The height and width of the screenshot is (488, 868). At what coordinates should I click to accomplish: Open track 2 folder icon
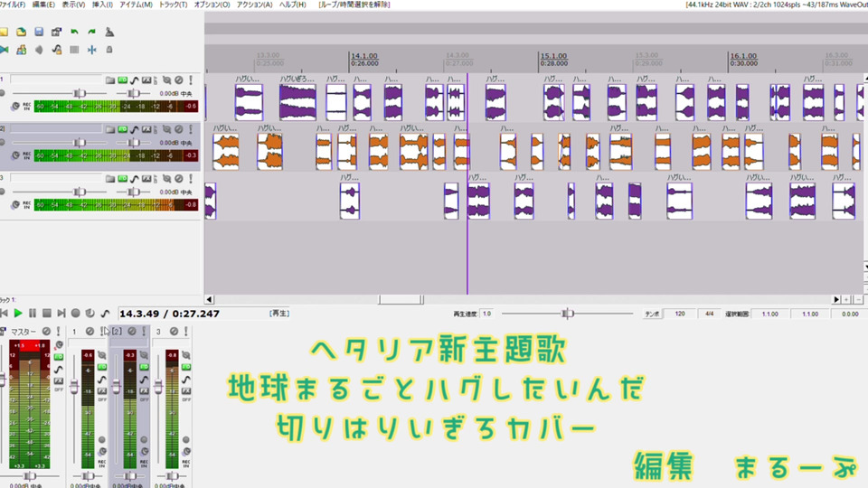110,129
